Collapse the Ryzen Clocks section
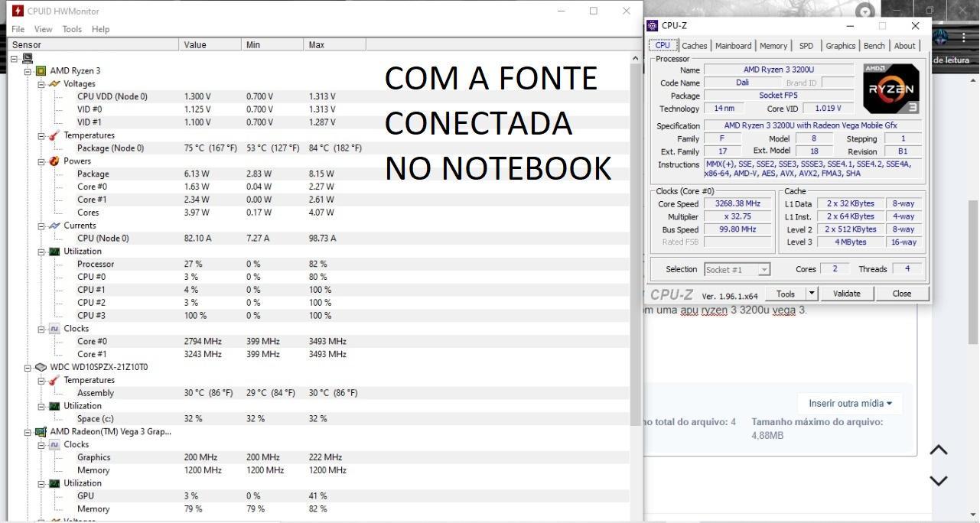Viewport: 980px width, 523px height. point(41,329)
